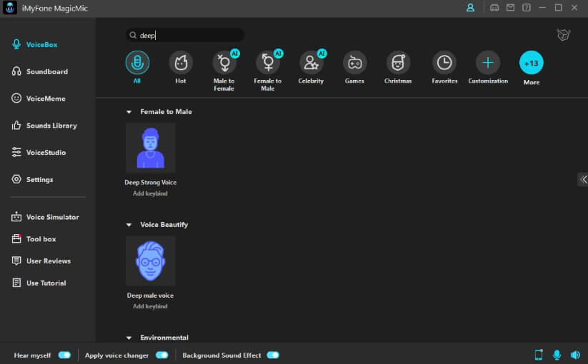The image size is (588, 364).
Task: Collapse the Environmental section
Action: point(129,338)
